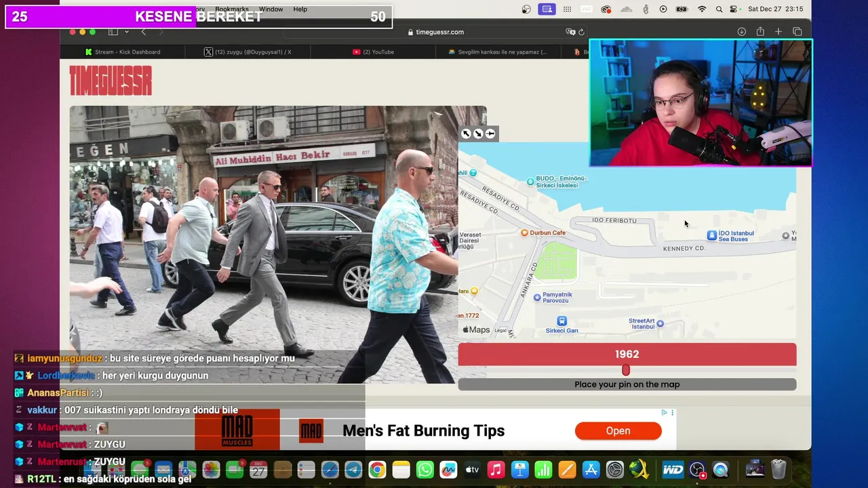Click the Pamyatnik Parovozu map marker
The height and width of the screenshot is (488, 868).
coord(537,297)
